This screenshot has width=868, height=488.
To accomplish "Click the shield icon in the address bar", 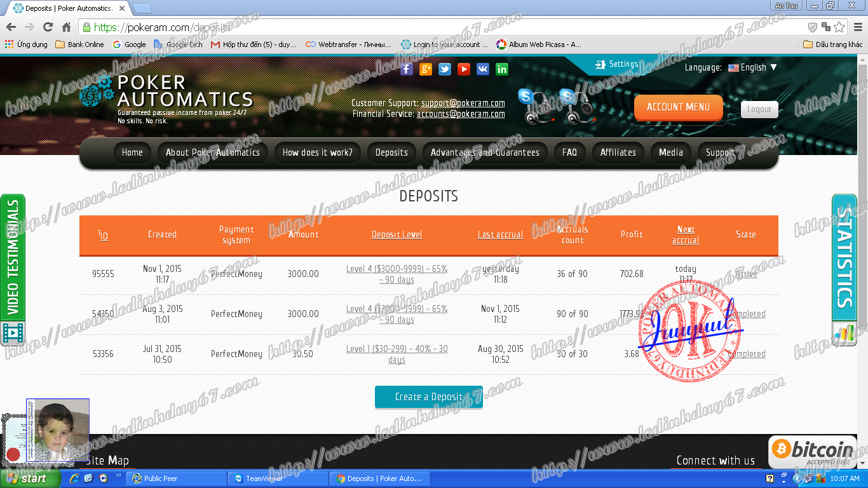I will (812, 27).
